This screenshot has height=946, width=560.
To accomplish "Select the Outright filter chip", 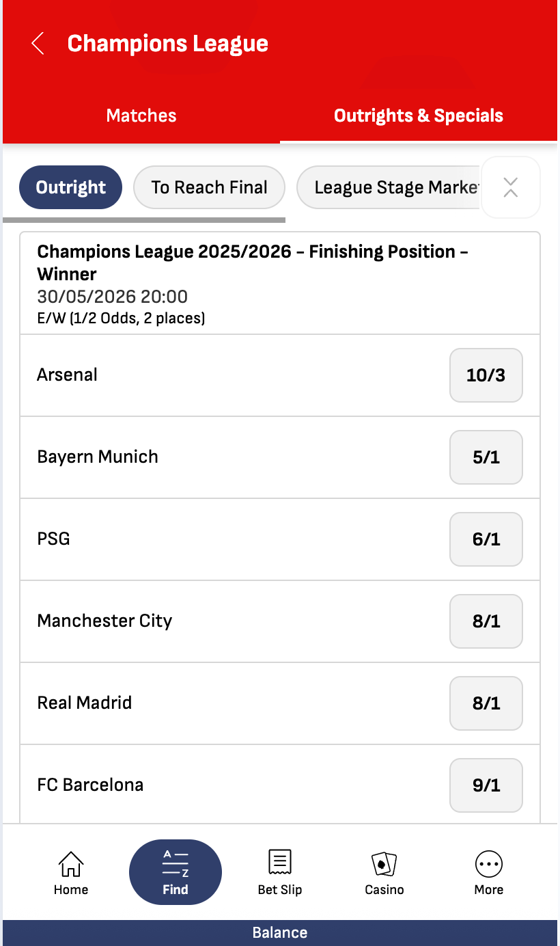I will click(70, 187).
